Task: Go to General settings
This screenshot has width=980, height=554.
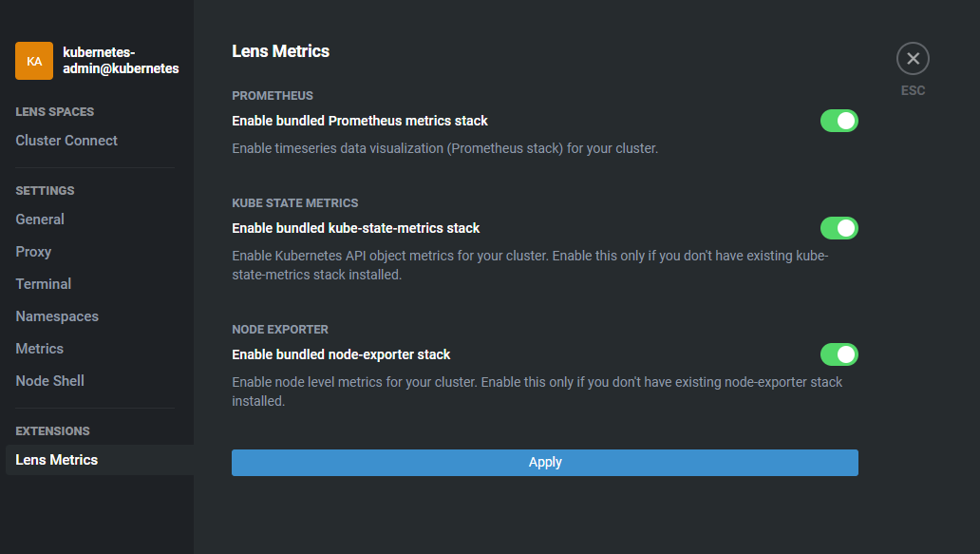Action: 40,220
